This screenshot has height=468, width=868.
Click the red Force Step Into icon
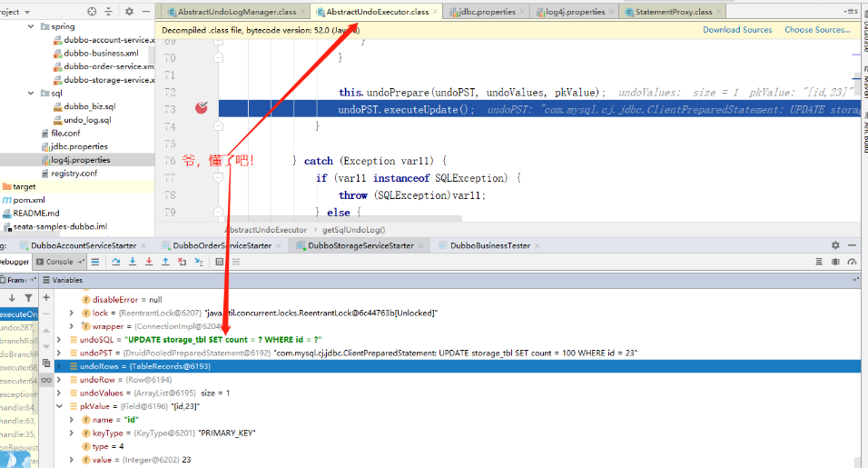point(149,262)
